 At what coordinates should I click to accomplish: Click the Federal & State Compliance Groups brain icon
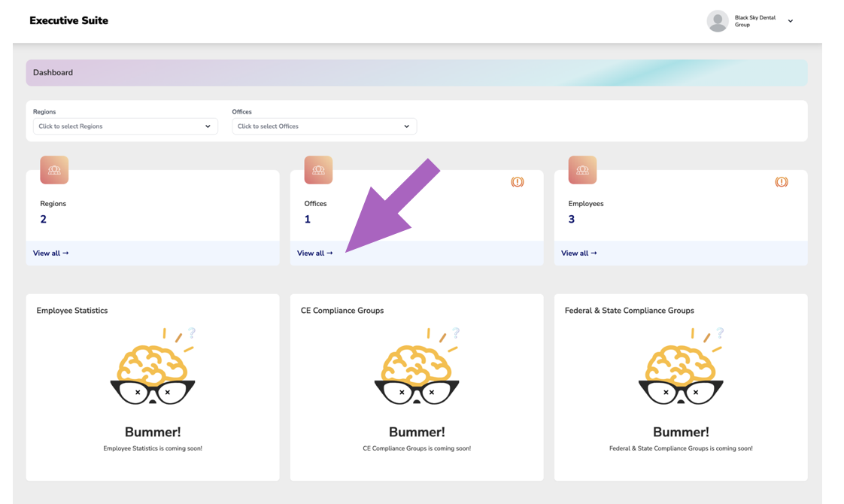pos(680,365)
